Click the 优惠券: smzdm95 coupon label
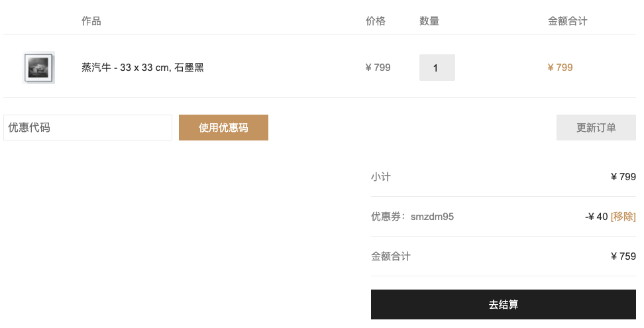The height and width of the screenshot is (328, 644). [412, 216]
